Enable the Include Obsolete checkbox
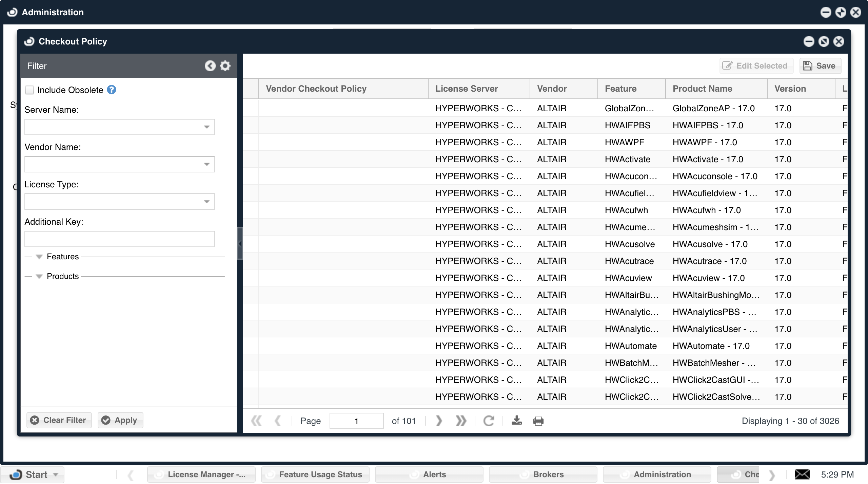The image size is (868, 484). (30, 90)
